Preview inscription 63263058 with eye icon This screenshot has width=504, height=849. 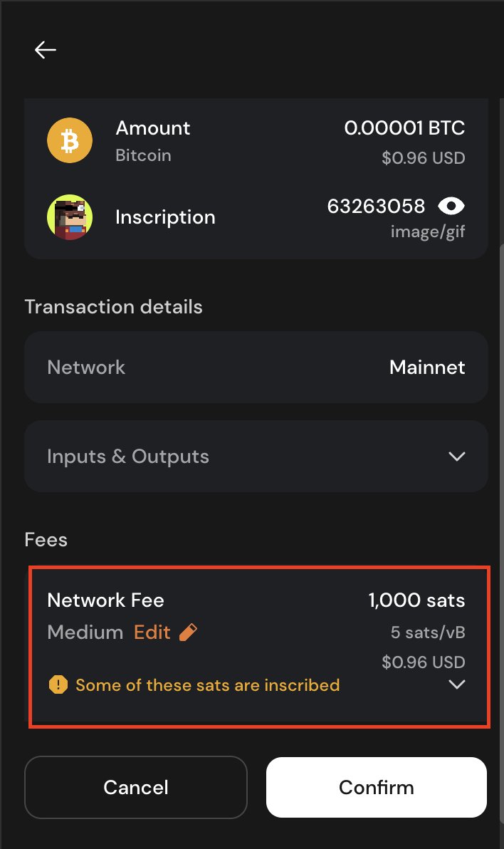451,207
